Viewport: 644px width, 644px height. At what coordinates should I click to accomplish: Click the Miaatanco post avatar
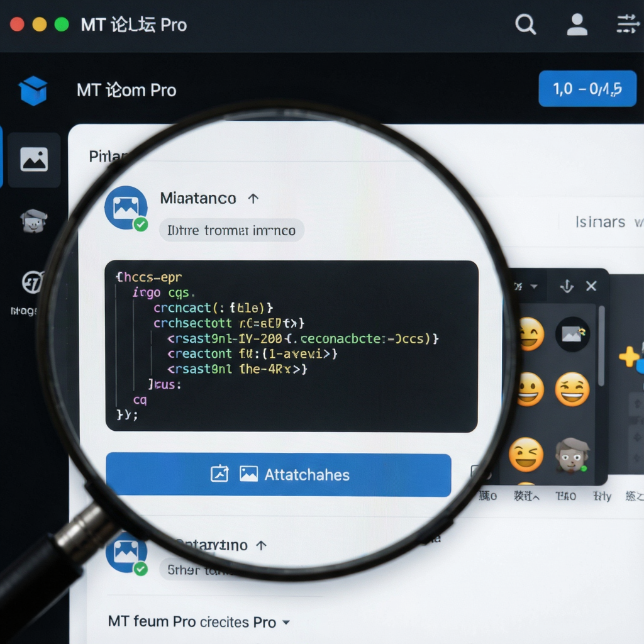tap(126, 208)
